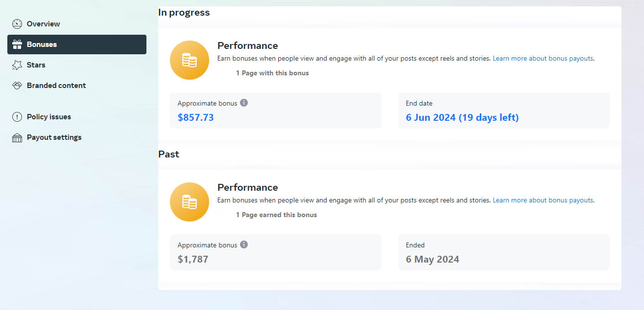644x310 pixels.
Task: Open Learn more link under In progress
Action: pyautogui.click(x=543, y=58)
